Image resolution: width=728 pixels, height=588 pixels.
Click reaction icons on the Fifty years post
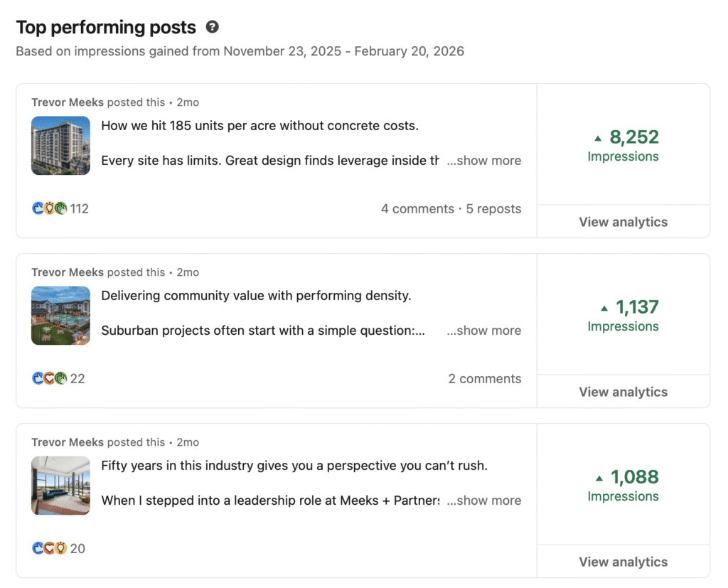pyautogui.click(x=49, y=549)
